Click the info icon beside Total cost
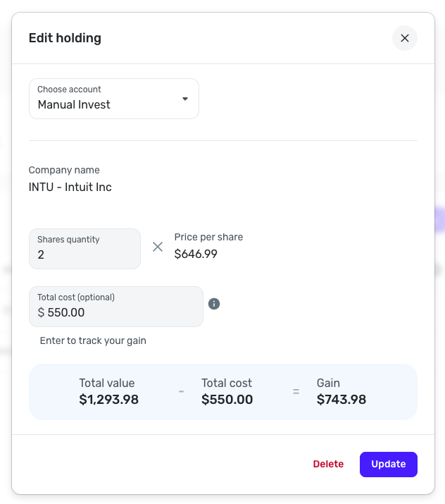Viewport: 445px width, 504px height. [x=215, y=304]
